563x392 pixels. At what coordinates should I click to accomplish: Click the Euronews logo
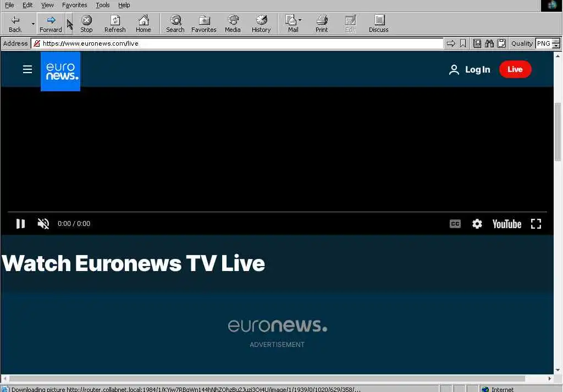[x=60, y=71]
